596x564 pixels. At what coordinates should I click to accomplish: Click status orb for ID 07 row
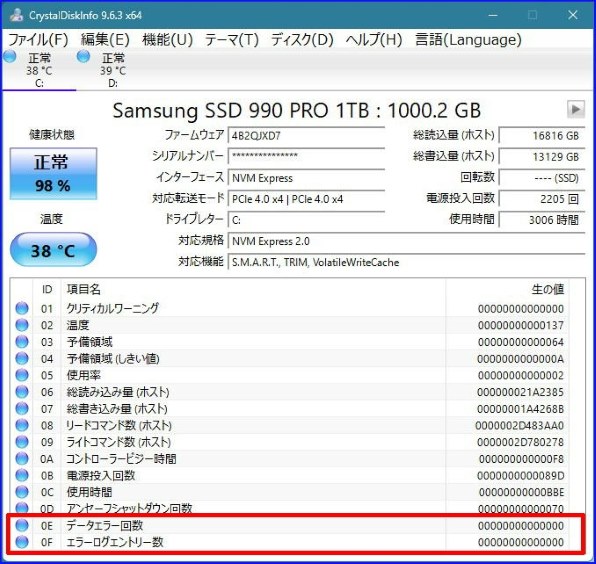[22, 409]
